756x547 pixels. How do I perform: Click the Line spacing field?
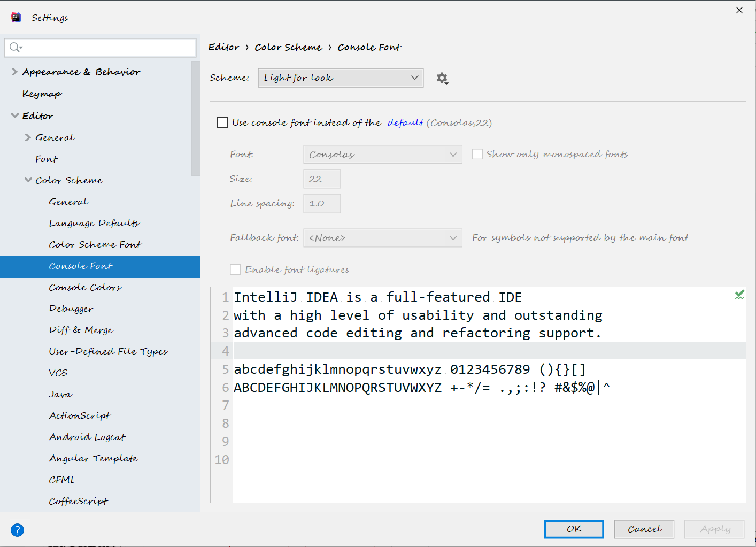click(x=322, y=204)
